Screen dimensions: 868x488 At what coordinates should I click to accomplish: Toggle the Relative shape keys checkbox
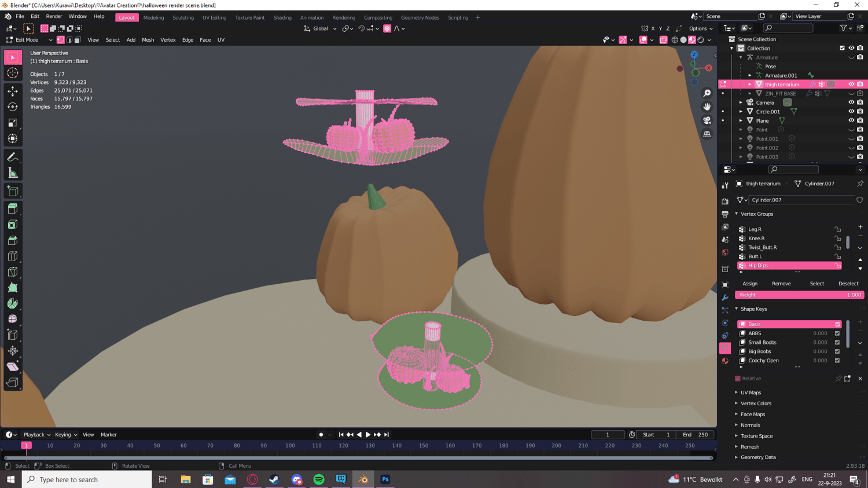click(738, 379)
